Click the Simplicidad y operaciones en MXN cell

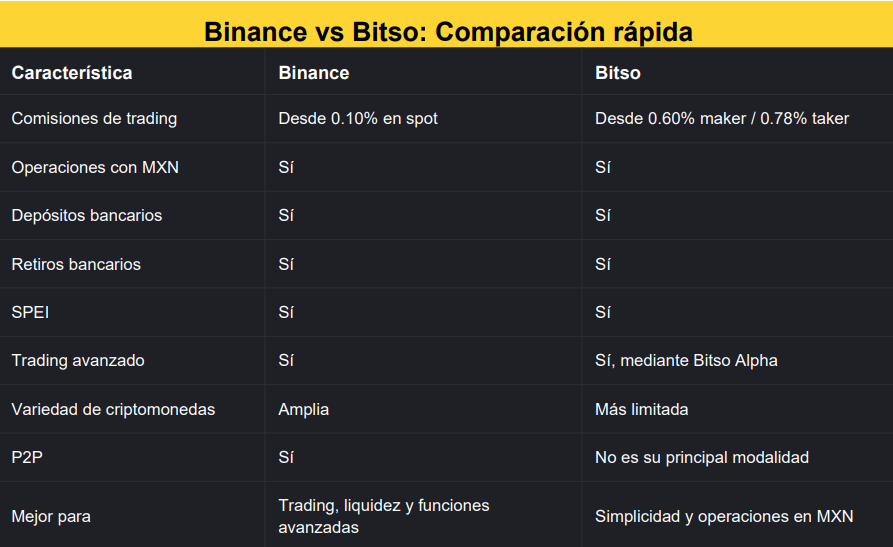pyautogui.click(x=724, y=517)
